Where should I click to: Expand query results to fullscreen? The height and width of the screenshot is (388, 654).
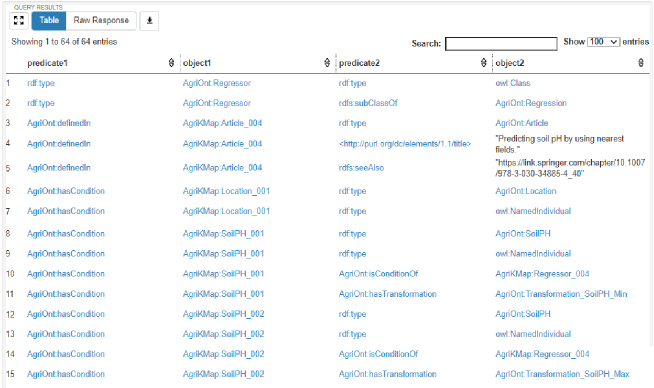19,20
